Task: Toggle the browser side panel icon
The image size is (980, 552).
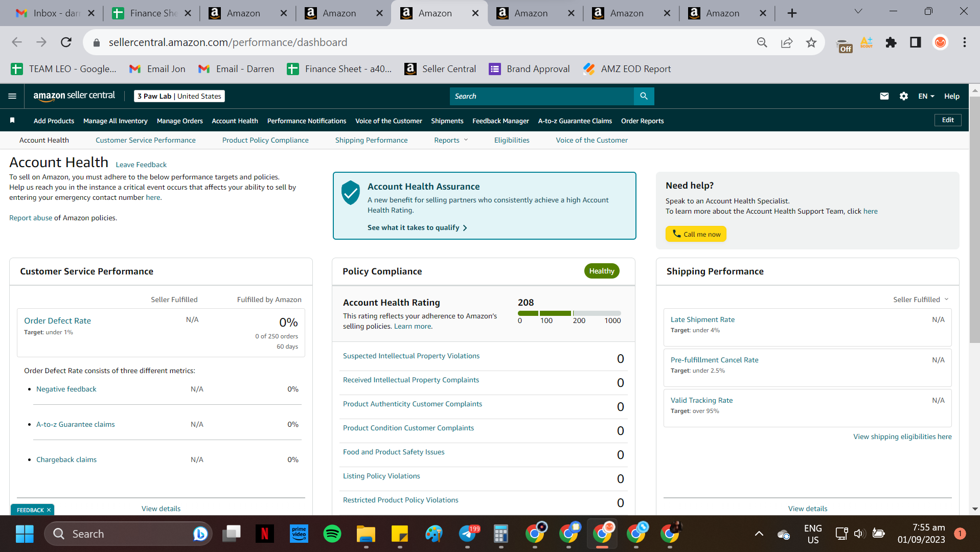Action: (x=915, y=42)
